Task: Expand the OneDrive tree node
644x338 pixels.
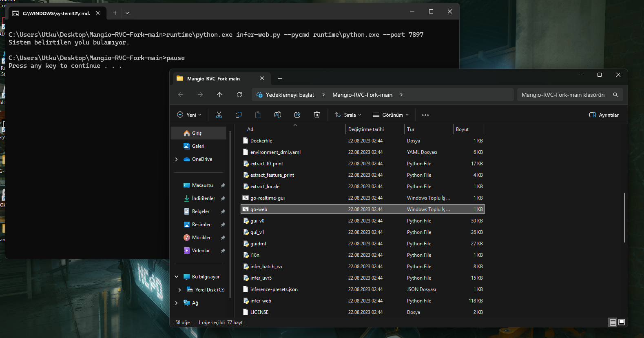Action: 176,159
